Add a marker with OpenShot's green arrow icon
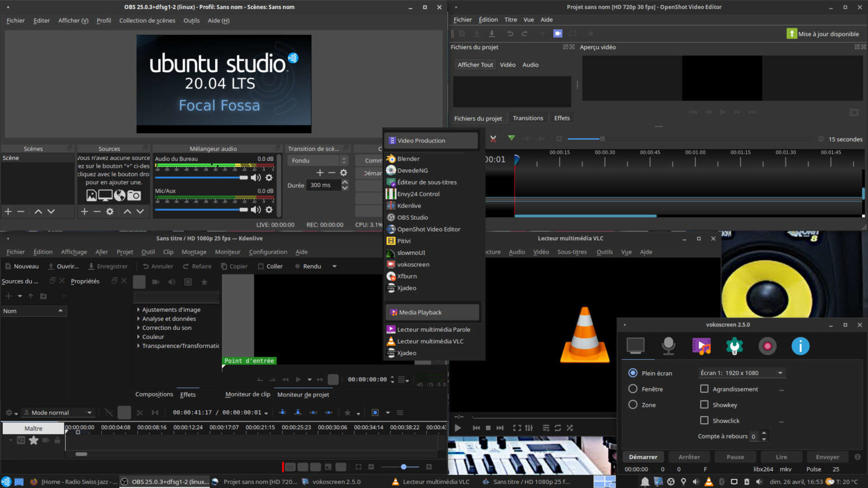868x488 pixels. (x=511, y=138)
